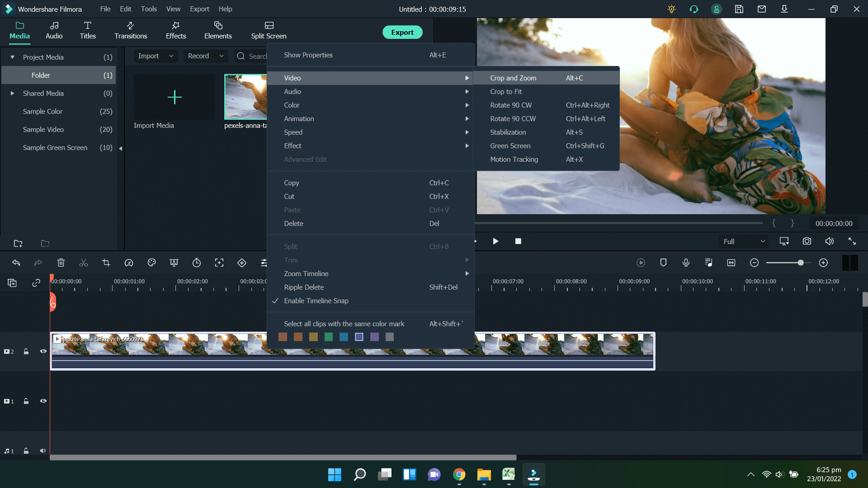868x488 pixels.
Task: Click the Crop/Trim icon in timeline toolbar
Action: tap(105, 263)
